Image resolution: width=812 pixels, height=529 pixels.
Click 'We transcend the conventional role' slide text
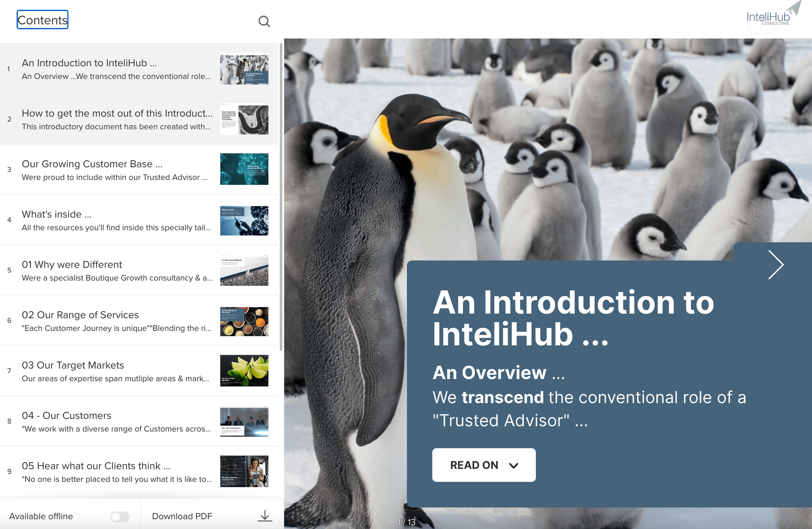pos(589,409)
